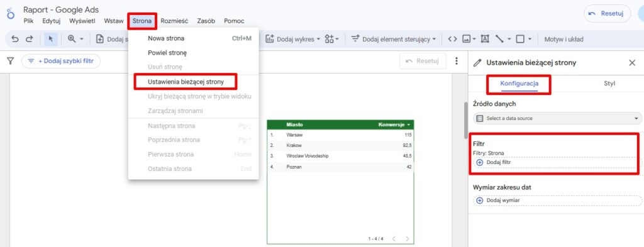This screenshot has width=644, height=247.
Task: Click Dodaj szybki filtr chip
Action: (61, 62)
